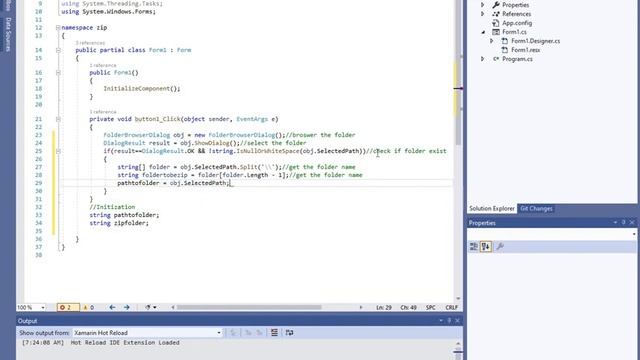Switch to the Git Changes tab
Screen dimensions: 640x360
coord(536,209)
